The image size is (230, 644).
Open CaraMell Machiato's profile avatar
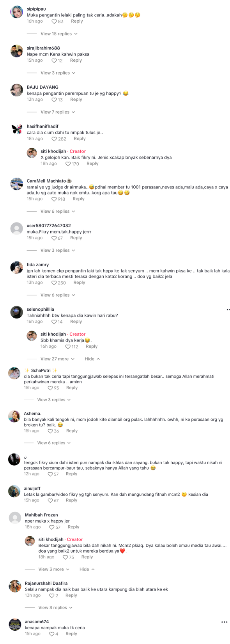click(17, 184)
